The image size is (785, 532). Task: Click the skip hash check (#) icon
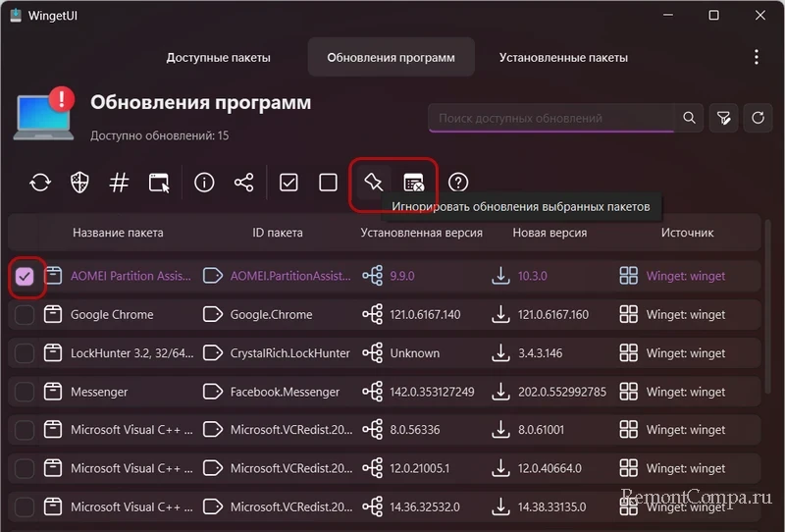(119, 183)
